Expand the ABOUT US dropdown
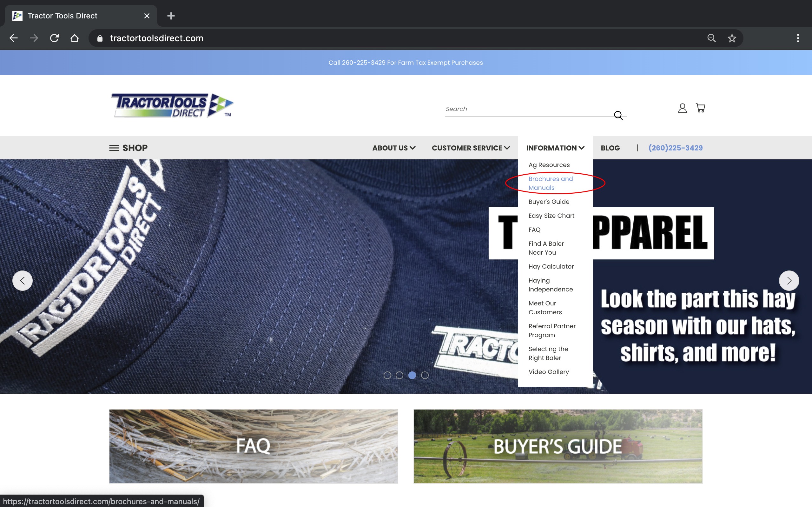The image size is (812, 507). (x=394, y=148)
